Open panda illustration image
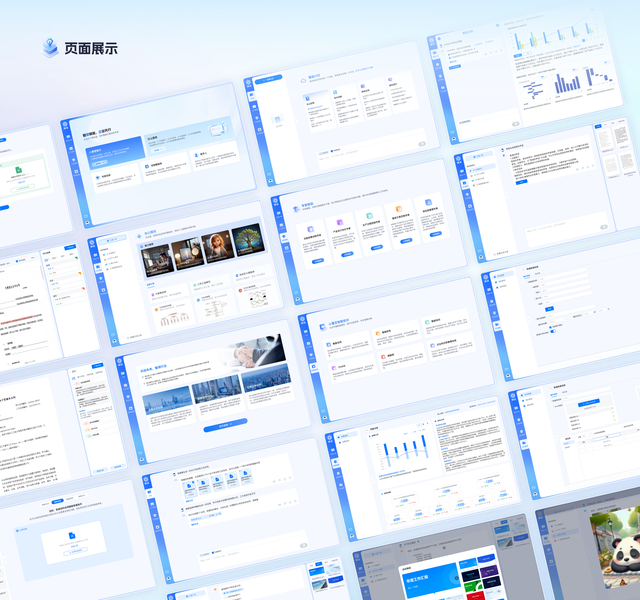 (615, 546)
